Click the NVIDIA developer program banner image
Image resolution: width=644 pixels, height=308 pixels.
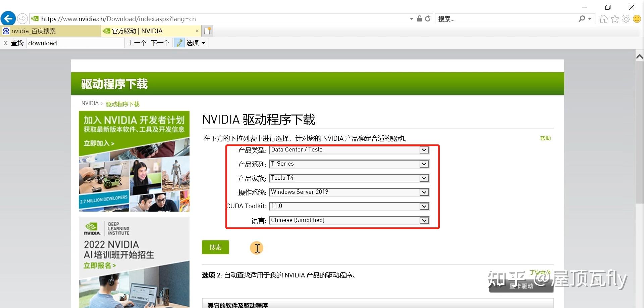[x=134, y=161]
